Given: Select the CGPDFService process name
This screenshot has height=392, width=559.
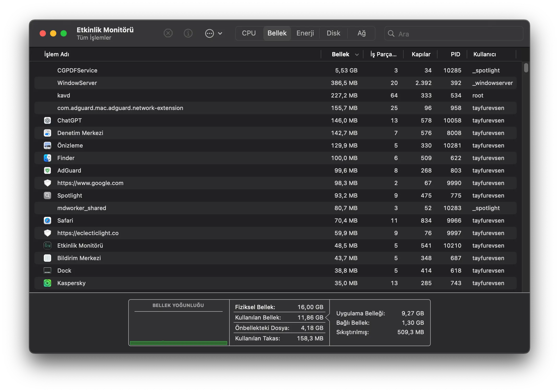Looking at the screenshot, I should tap(77, 70).
